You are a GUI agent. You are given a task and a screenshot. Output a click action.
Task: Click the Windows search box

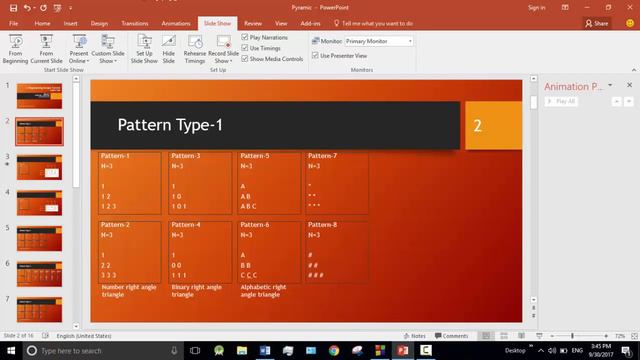pyautogui.click(x=102, y=351)
